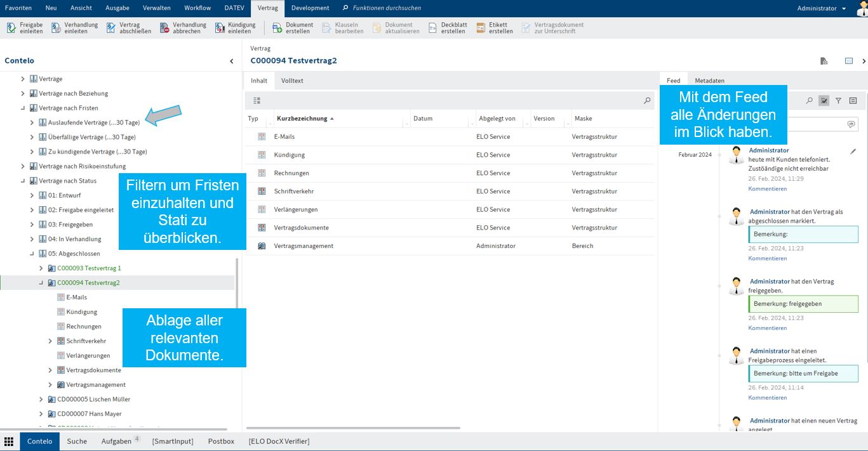Open the feed filter funnel
This screenshot has width=868, height=451.
point(838,100)
